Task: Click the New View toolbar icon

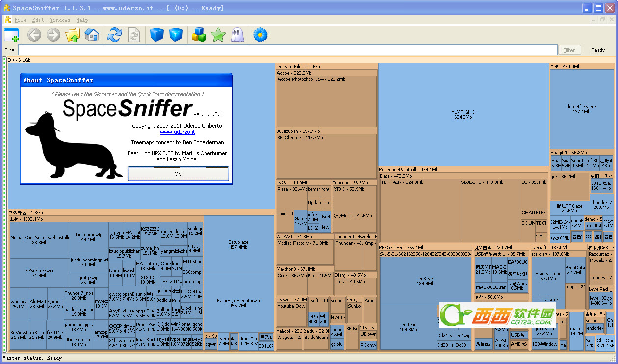Action: (x=11, y=35)
